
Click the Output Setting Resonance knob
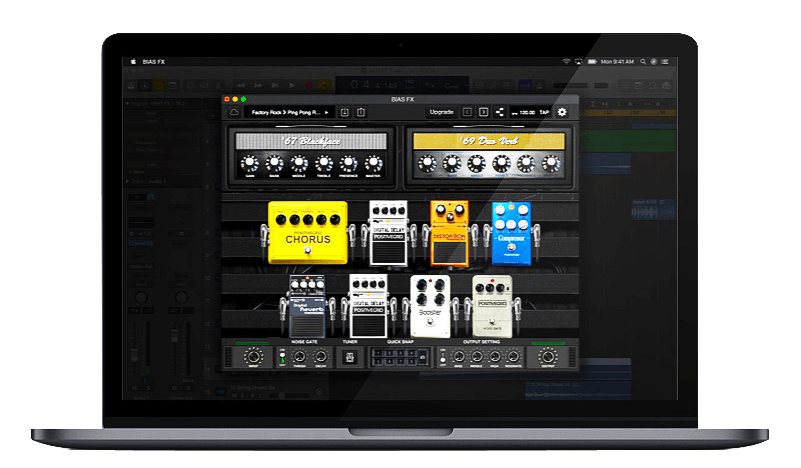[x=513, y=357]
